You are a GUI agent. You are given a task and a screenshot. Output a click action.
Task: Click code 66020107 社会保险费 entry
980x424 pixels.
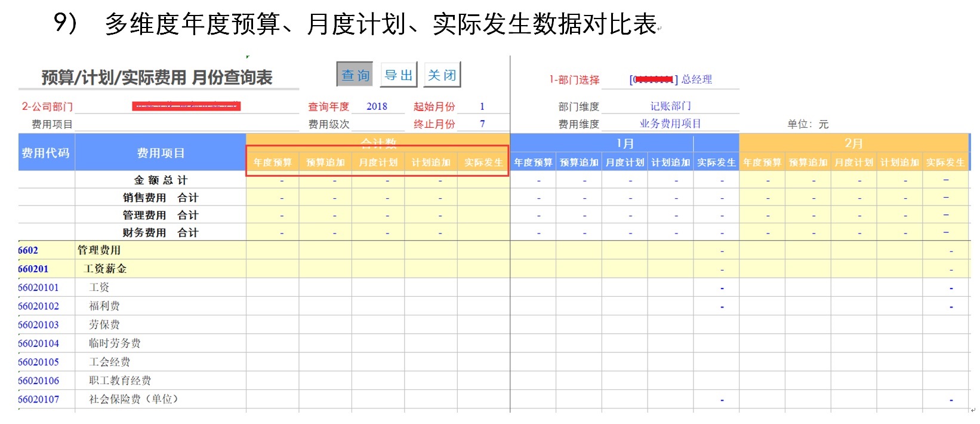click(39, 399)
